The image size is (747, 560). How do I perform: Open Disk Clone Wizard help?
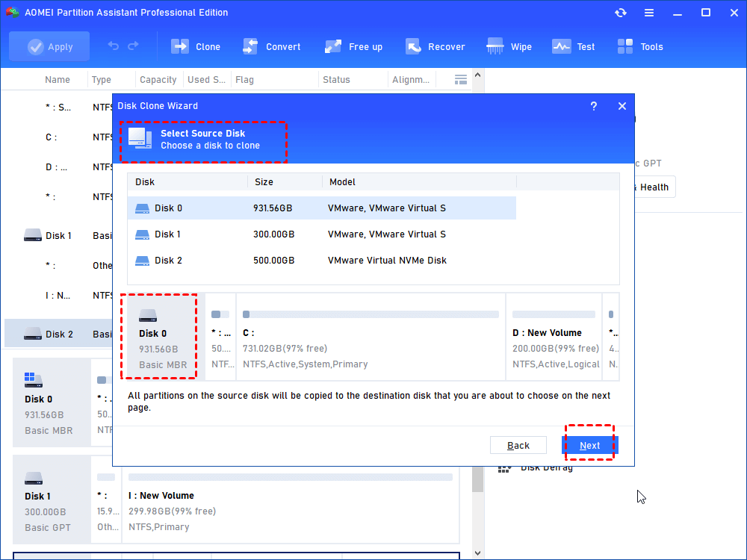pos(594,106)
